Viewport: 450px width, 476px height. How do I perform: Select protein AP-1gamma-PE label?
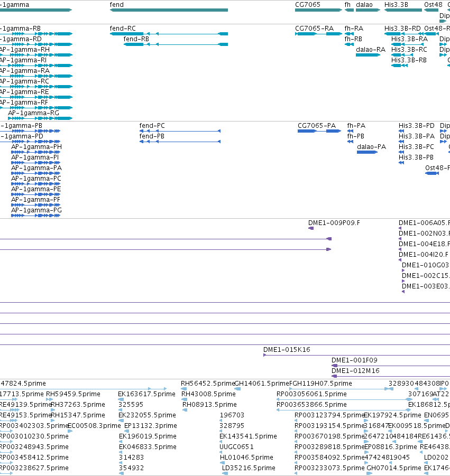click(x=36, y=189)
